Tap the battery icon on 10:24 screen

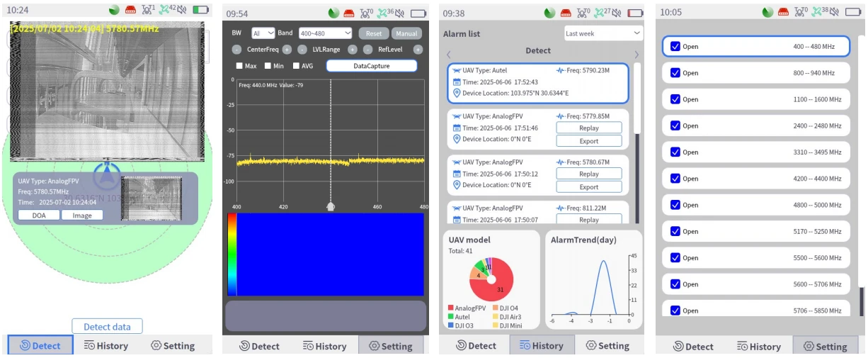201,11
